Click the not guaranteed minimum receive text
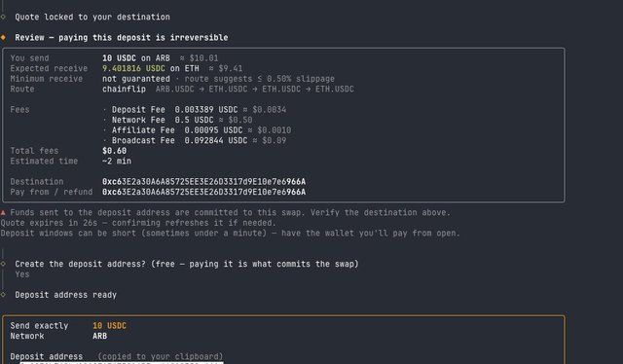 136,79
